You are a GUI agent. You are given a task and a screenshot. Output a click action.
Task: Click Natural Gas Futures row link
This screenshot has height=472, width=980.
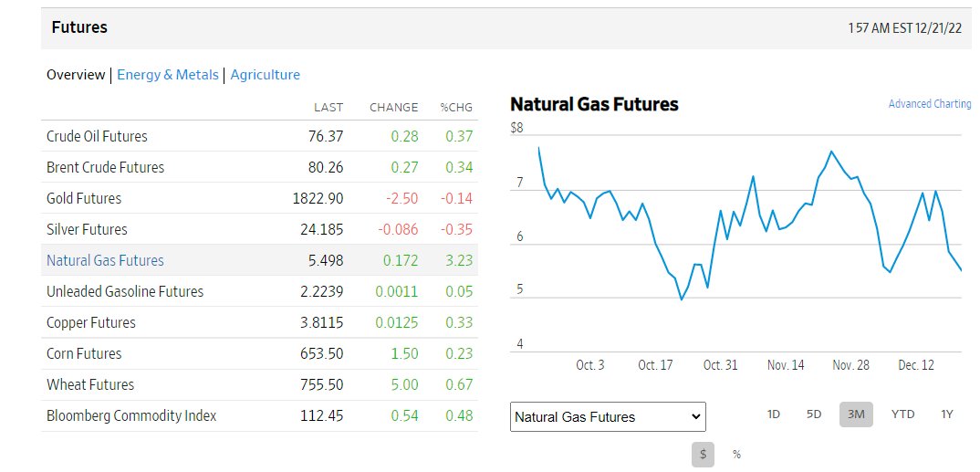pyautogui.click(x=105, y=260)
